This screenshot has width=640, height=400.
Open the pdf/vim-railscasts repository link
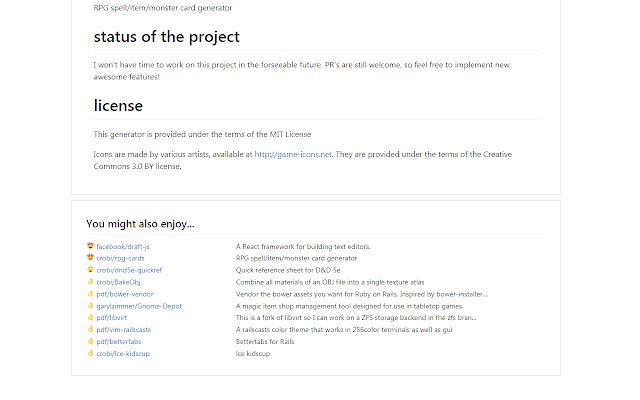point(125,329)
